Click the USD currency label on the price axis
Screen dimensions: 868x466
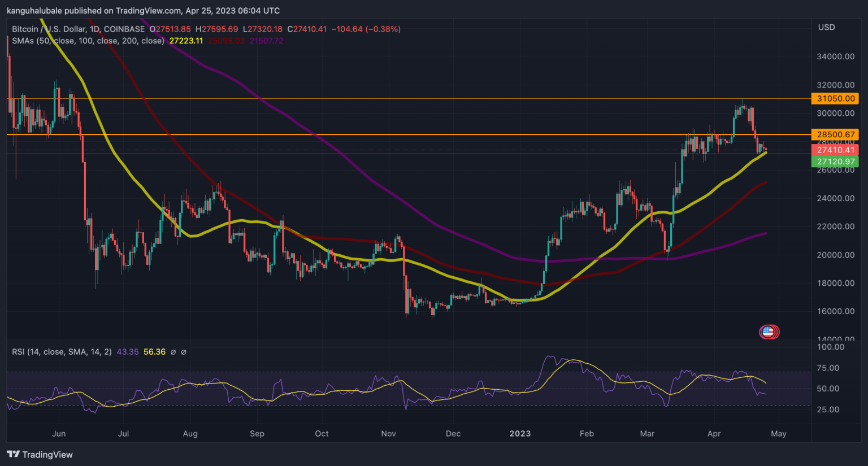pos(826,27)
